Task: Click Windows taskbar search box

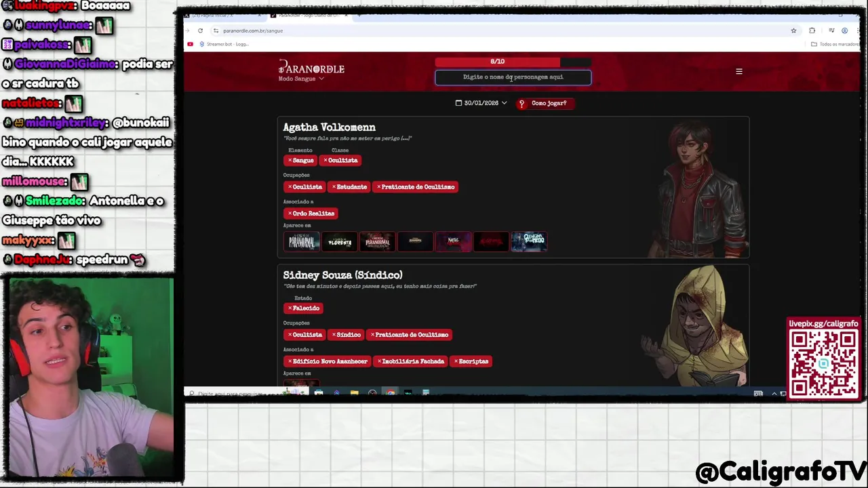Action: pyautogui.click(x=245, y=393)
